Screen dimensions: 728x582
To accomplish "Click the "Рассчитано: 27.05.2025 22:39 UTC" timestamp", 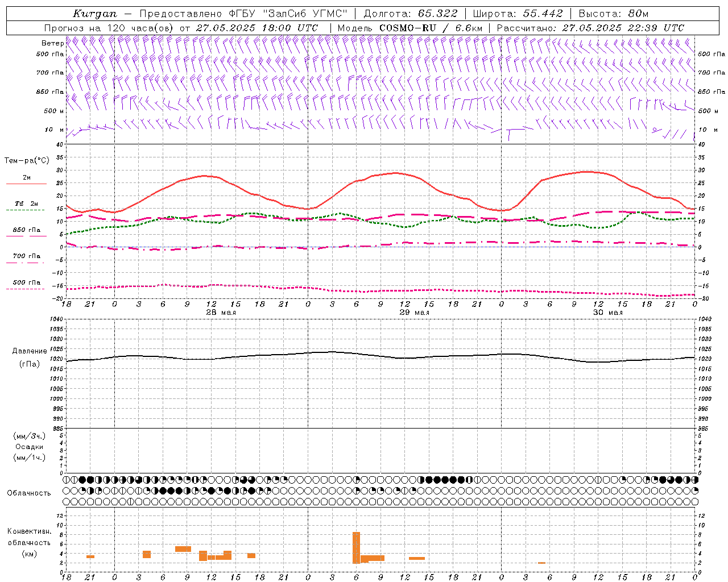I will point(590,28).
